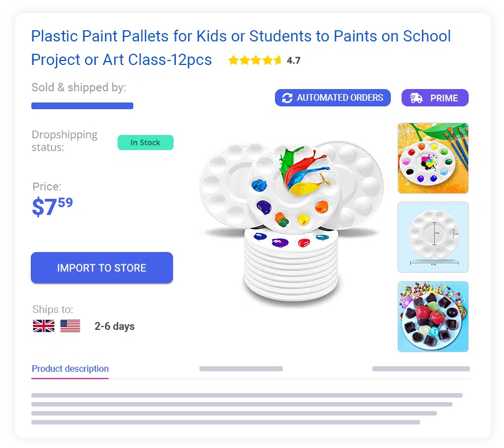Viewport: 504px width, 448px height.
Task: Select the UK flag icon
Action: (44, 326)
